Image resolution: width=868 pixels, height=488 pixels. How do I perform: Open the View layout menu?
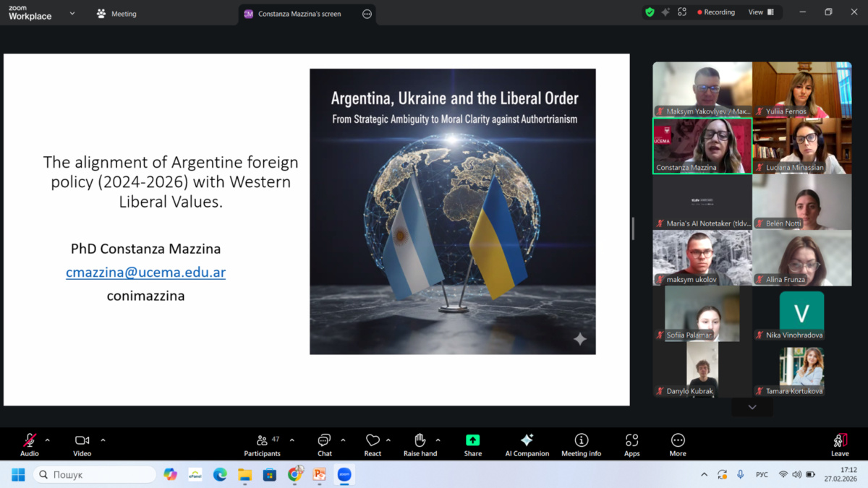[x=760, y=12]
